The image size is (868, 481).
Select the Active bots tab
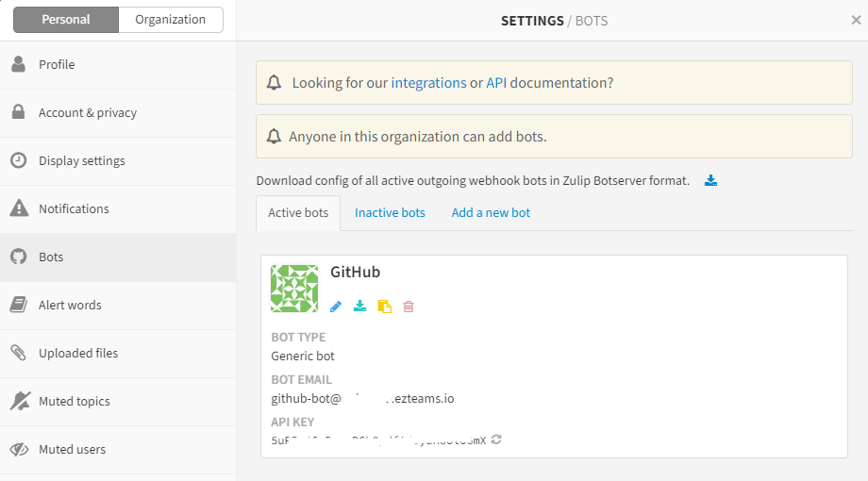click(298, 213)
